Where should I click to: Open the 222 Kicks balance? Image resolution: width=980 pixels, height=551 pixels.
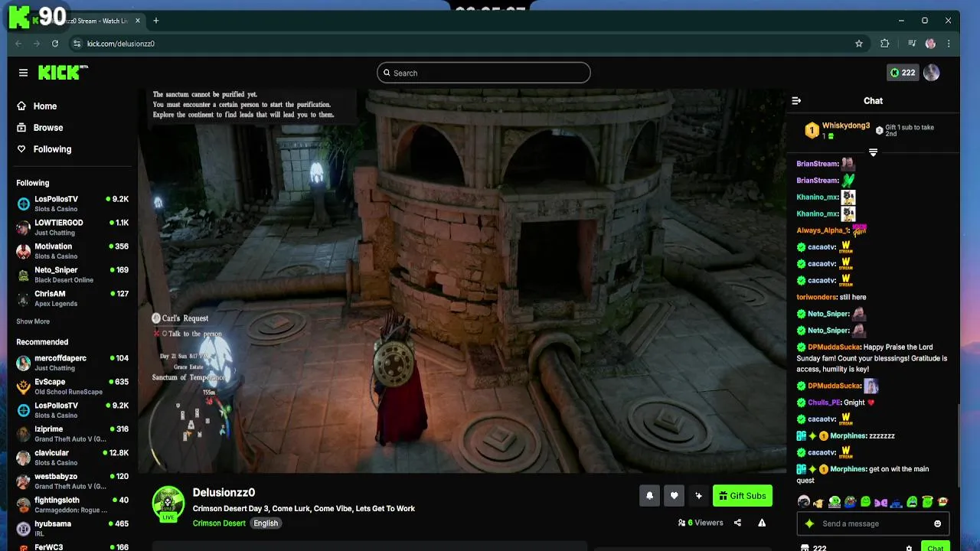pos(902,73)
